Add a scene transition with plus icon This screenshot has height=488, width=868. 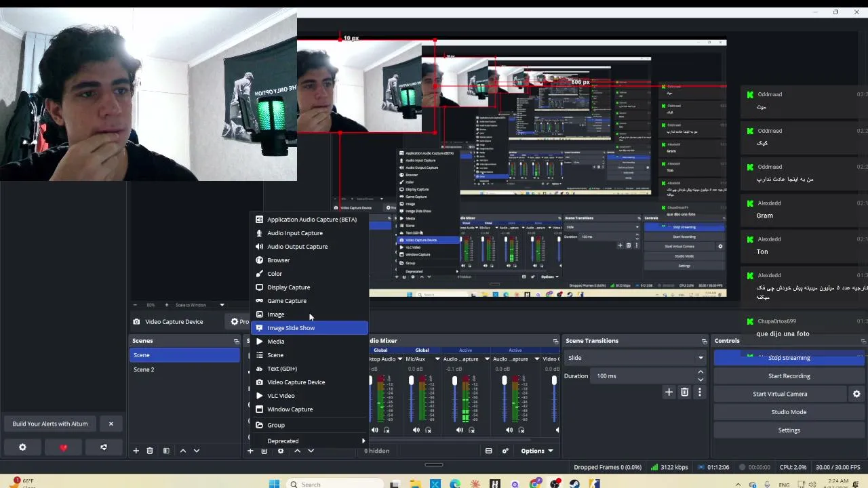click(x=669, y=392)
